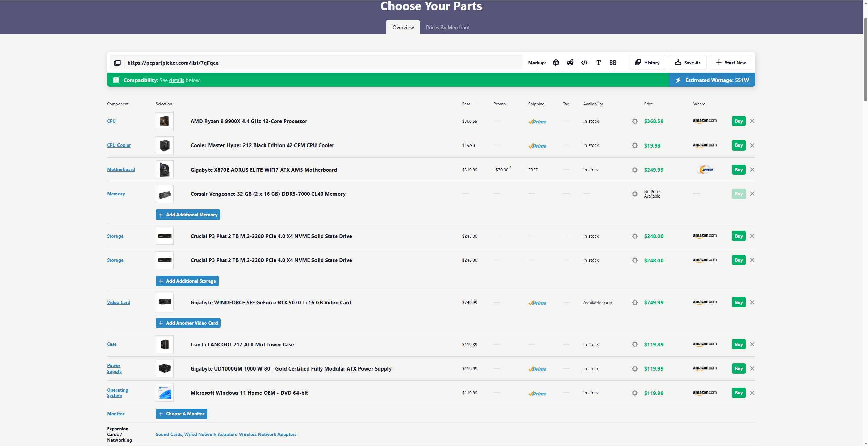Open the Wireless Network Adapters link
The width and height of the screenshot is (868, 446).
[x=268, y=434]
